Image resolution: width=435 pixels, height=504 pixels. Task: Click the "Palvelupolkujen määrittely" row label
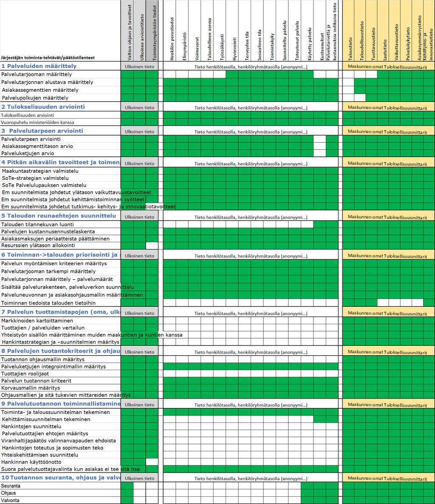[x=35, y=98]
